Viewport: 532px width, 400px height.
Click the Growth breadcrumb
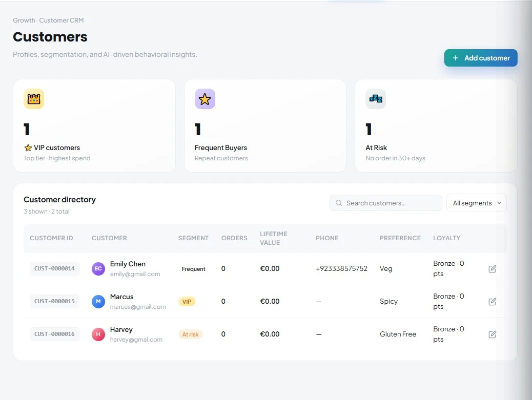point(24,20)
